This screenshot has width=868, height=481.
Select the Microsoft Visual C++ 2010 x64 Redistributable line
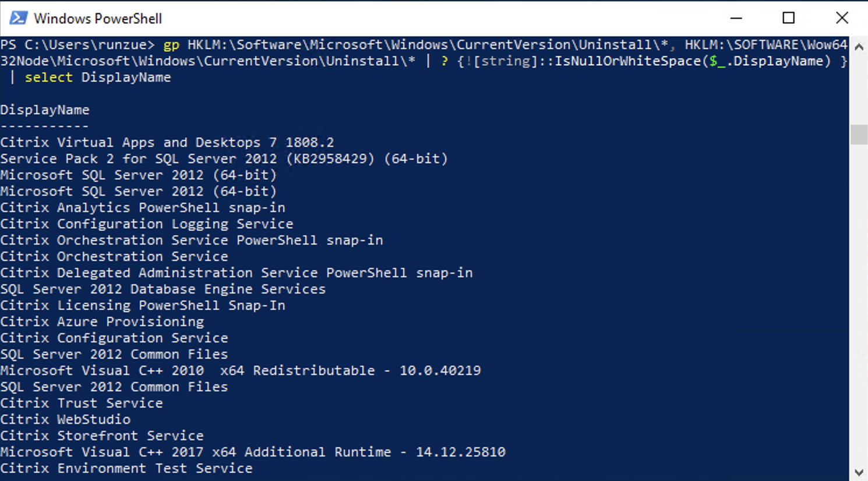(x=241, y=370)
